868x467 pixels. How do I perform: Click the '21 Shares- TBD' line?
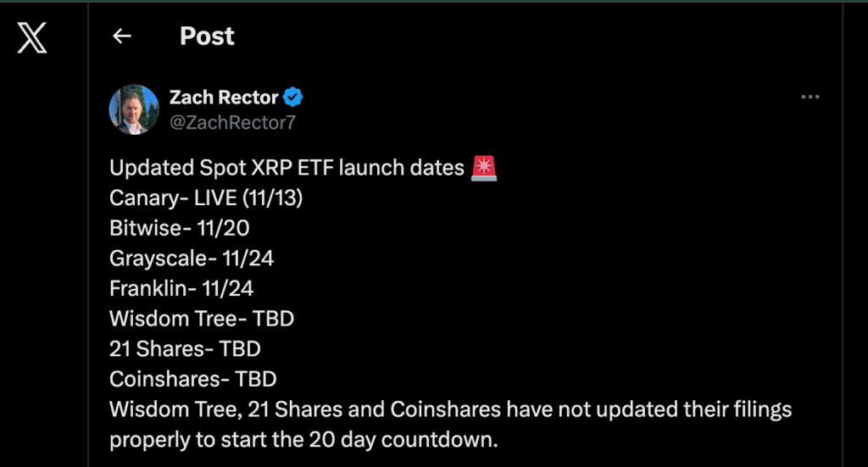point(185,348)
